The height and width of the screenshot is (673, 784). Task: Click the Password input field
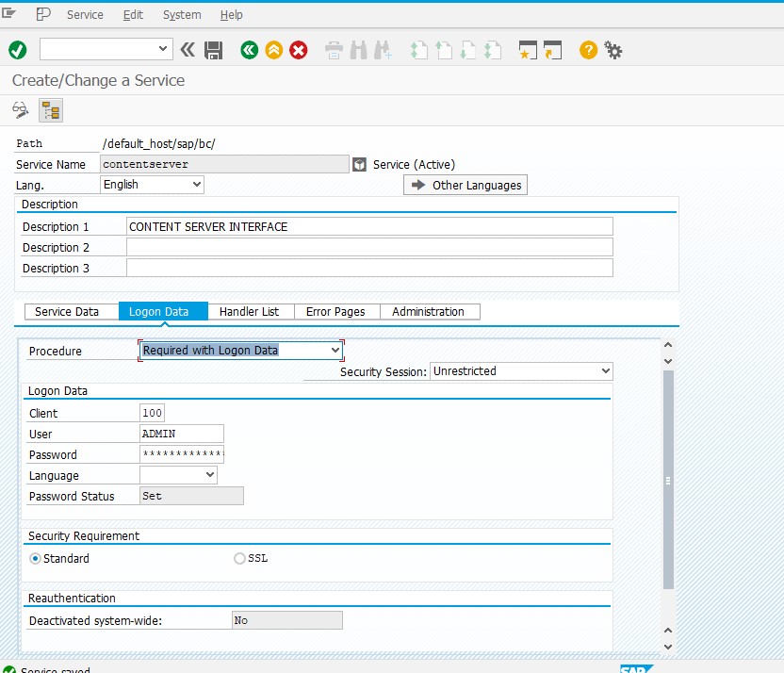tap(182, 454)
